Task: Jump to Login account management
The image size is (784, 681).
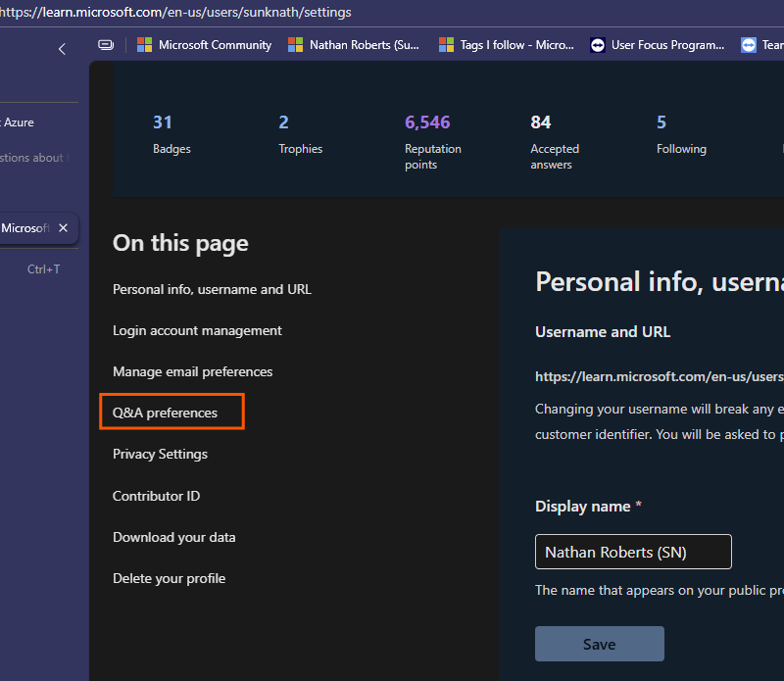Action: [197, 330]
